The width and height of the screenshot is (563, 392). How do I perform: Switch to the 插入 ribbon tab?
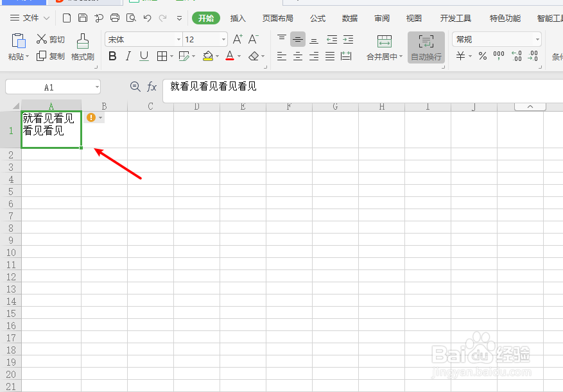click(238, 18)
